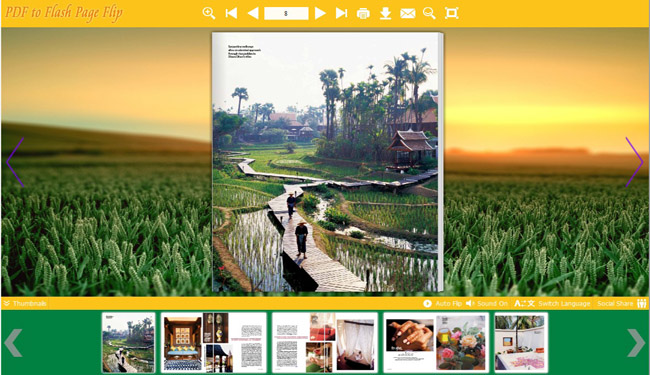Click the email envelope icon
Image resolution: width=650 pixels, height=375 pixels.
coord(407,14)
